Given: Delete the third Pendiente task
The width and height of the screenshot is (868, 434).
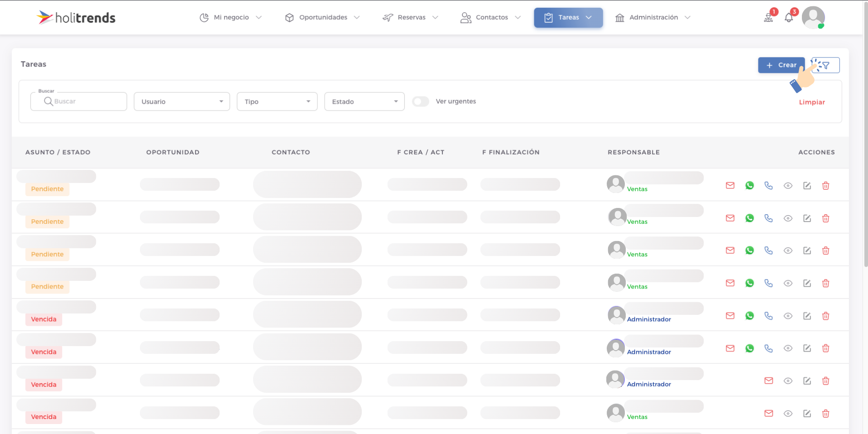Looking at the screenshot, I should pos(825,251).
